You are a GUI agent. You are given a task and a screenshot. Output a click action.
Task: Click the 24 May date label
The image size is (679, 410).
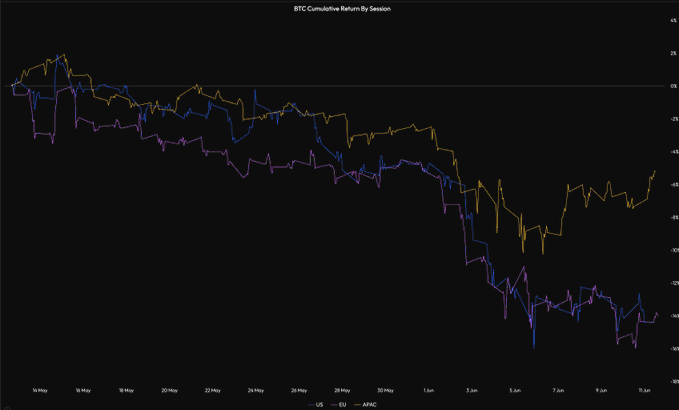coord(256,391)
